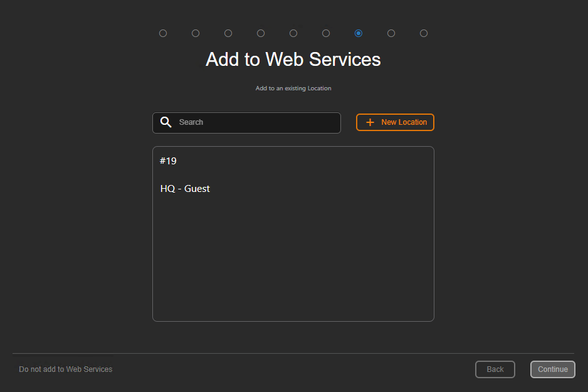Select the fourth wizard step dot
The height and width of the screenshot is (392, 588).
click(261, 33)
